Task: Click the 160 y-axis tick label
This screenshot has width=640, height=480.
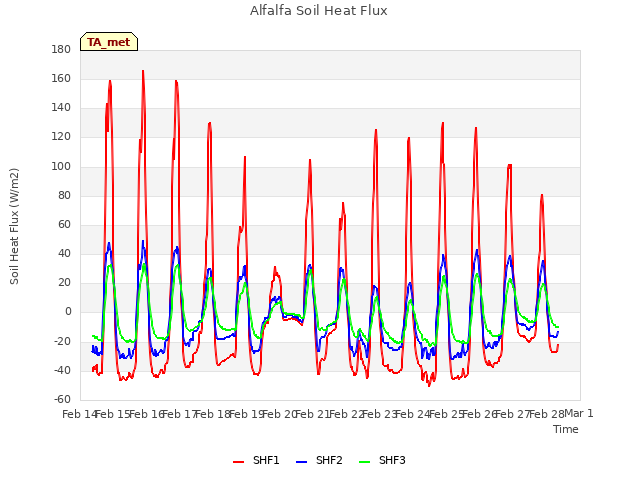Action: click(x=61, y=78)
